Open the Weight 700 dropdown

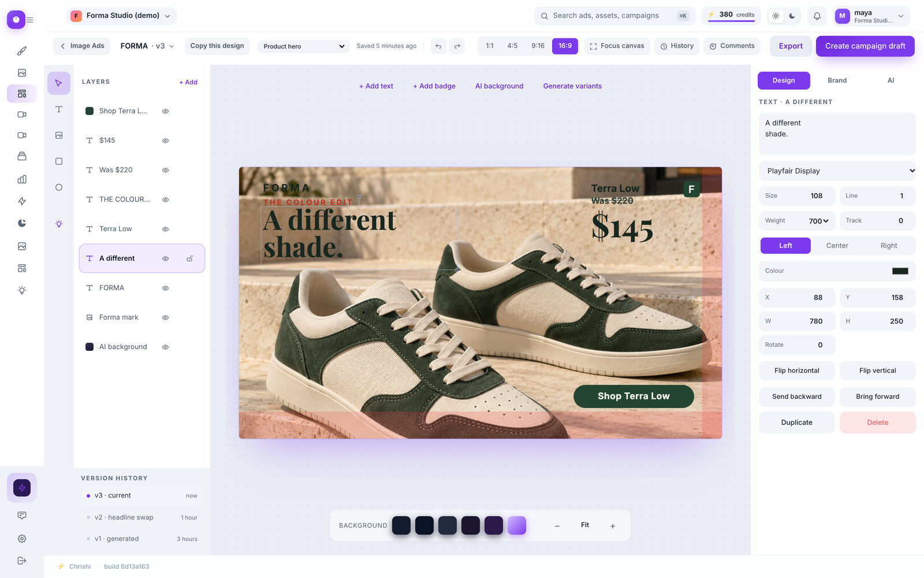[x=818, y=221]
